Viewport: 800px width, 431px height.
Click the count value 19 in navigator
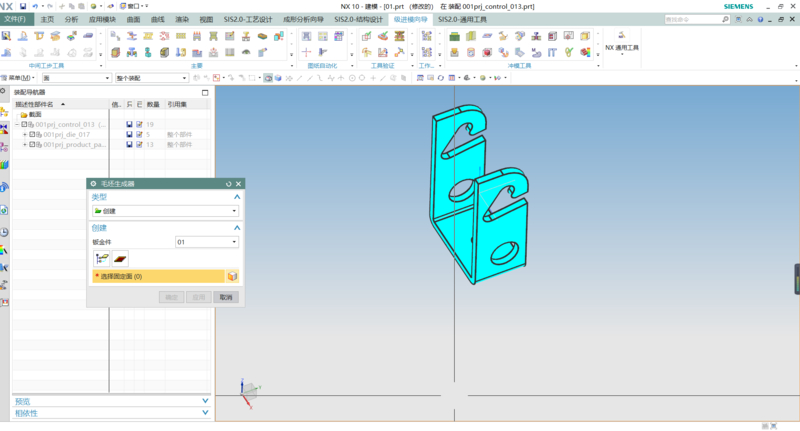(x=150, y=124)
